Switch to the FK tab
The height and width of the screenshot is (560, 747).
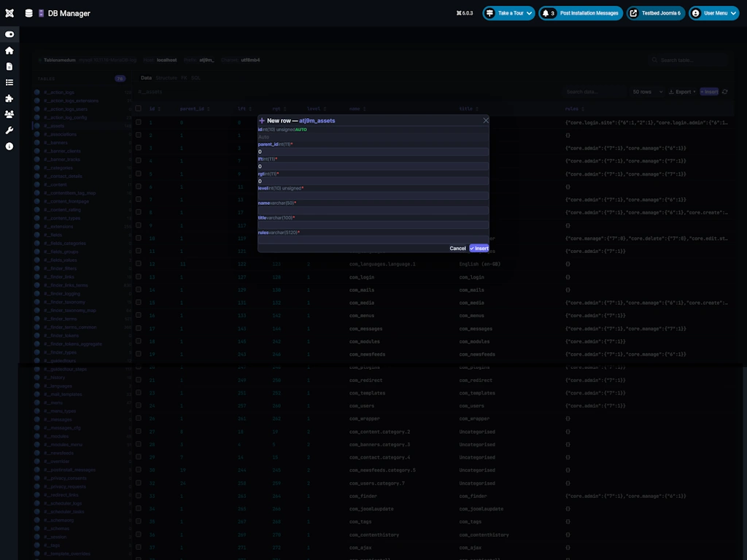click(184, 77)
